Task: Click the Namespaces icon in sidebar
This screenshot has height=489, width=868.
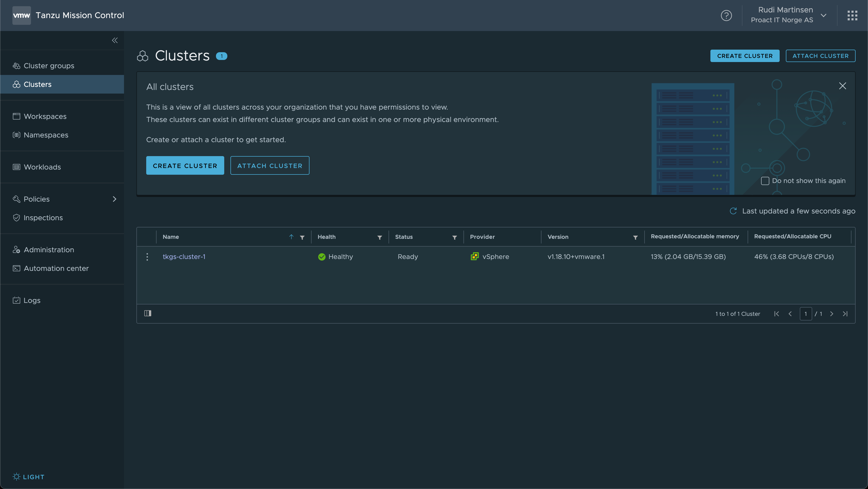Action: click(x=16, y=135)
